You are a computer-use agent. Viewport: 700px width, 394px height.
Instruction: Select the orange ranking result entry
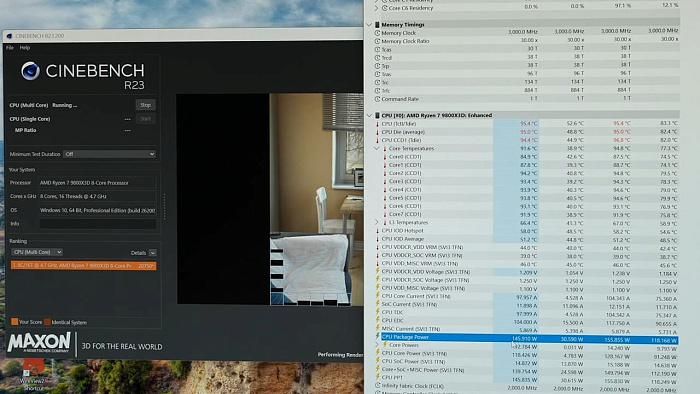tap(83, 265)
